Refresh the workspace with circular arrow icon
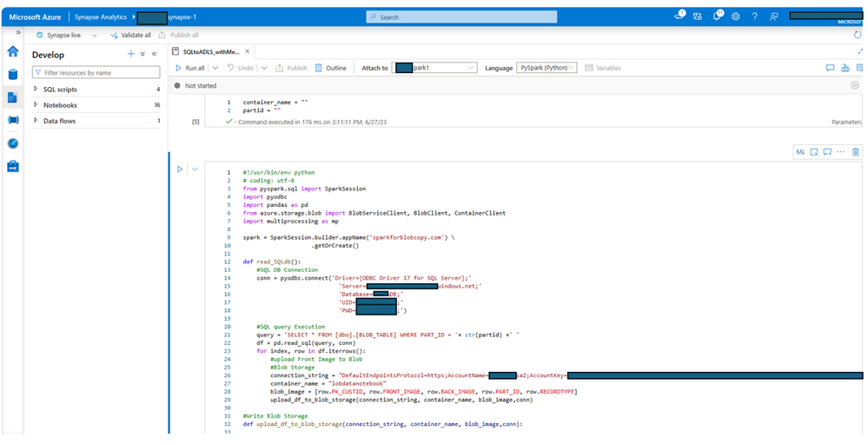 click(858, 35)
